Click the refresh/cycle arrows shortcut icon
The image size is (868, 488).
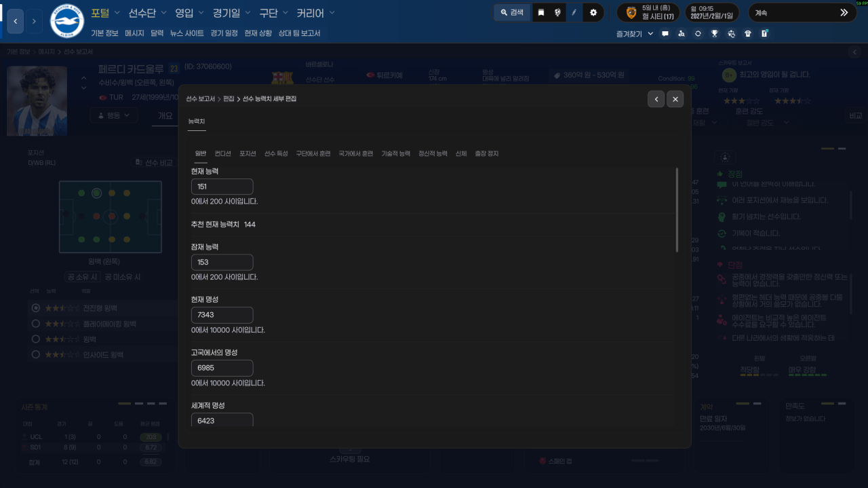(x=698, y=33)
